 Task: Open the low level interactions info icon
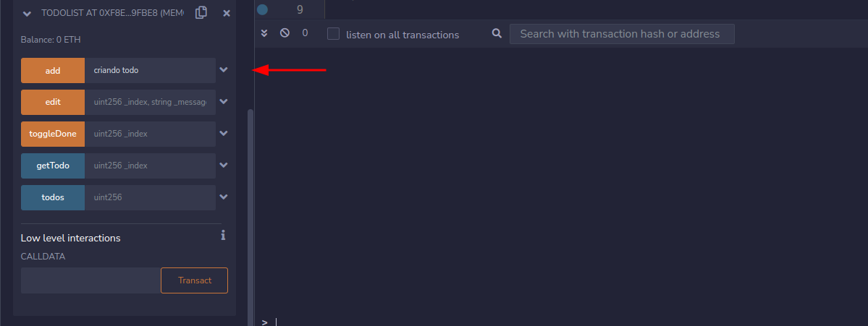223,235
